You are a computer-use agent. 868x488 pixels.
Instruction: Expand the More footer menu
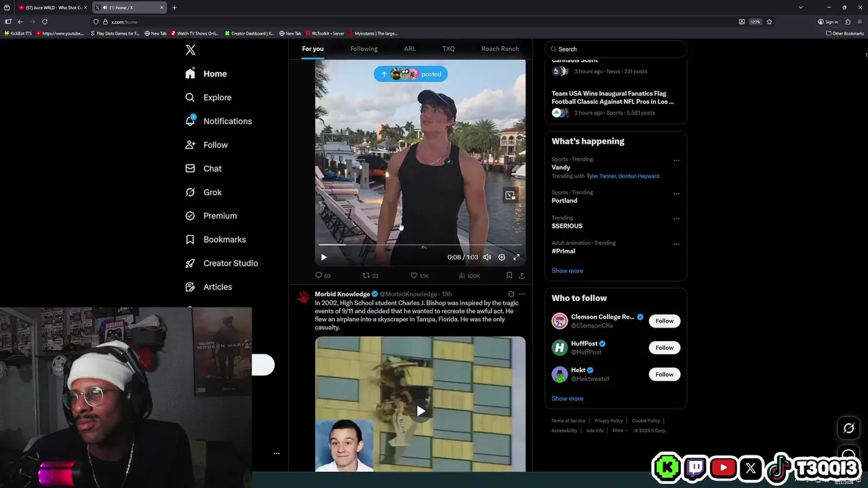point(619,430)
